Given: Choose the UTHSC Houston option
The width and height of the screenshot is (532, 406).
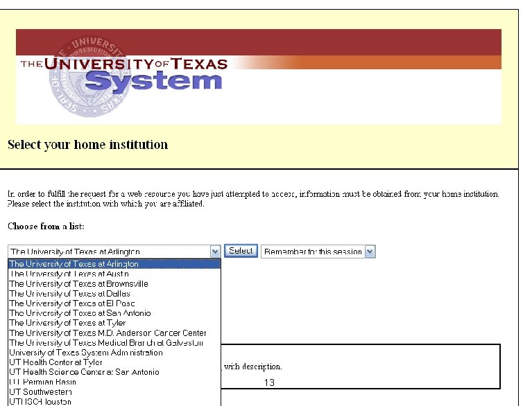Looking at the screenshot, I should [x=114, y=401].
